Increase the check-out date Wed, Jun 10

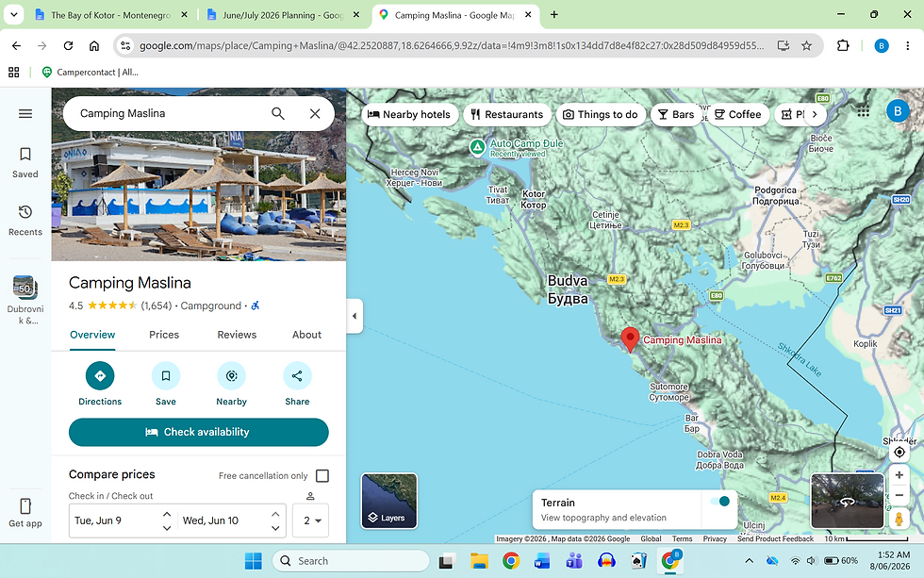coord(275,514)
